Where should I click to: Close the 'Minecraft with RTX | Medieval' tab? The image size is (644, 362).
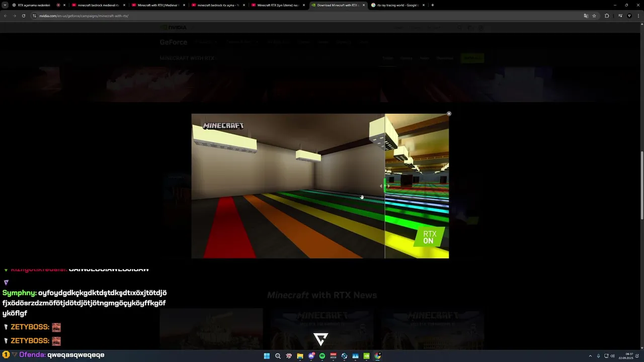coord(184,5)
